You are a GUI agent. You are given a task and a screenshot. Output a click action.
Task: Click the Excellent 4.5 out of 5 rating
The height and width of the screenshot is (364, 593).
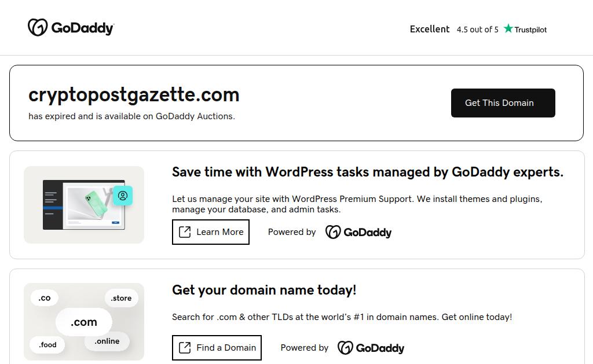click(x=454, y=29)
